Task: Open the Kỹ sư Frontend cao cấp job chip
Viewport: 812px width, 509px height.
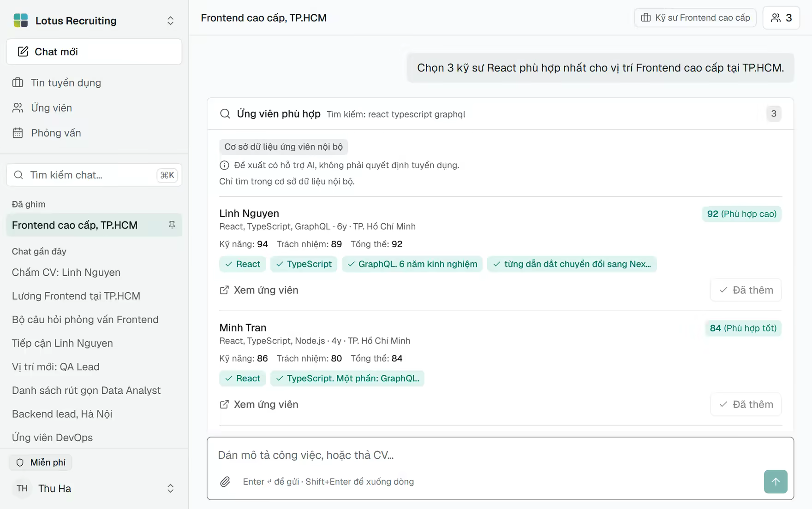Action: click(x=695, y=18)
